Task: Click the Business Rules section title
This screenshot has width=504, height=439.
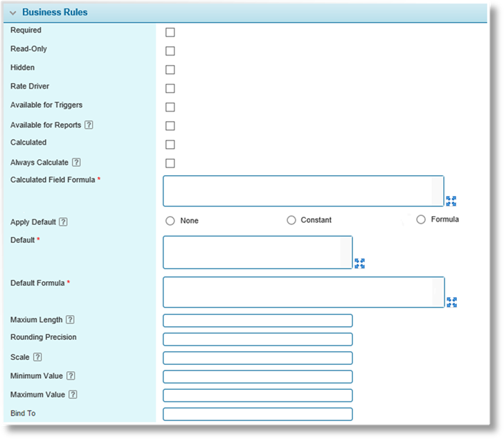Action: (55, 12)
